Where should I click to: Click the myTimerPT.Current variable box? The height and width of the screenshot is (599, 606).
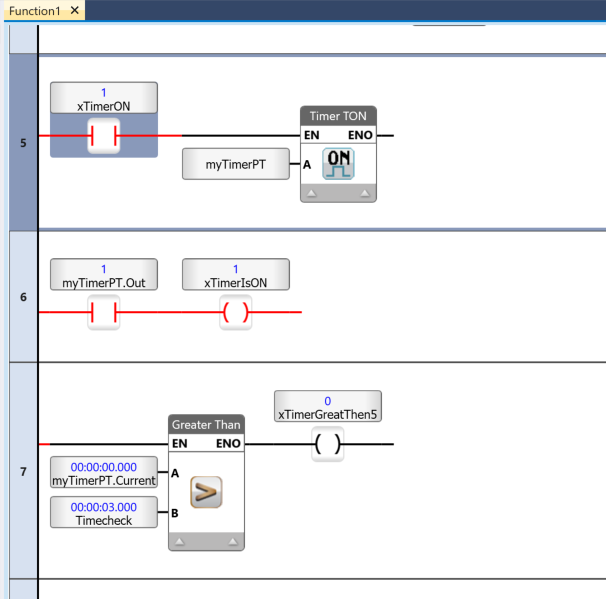(104, 473)
